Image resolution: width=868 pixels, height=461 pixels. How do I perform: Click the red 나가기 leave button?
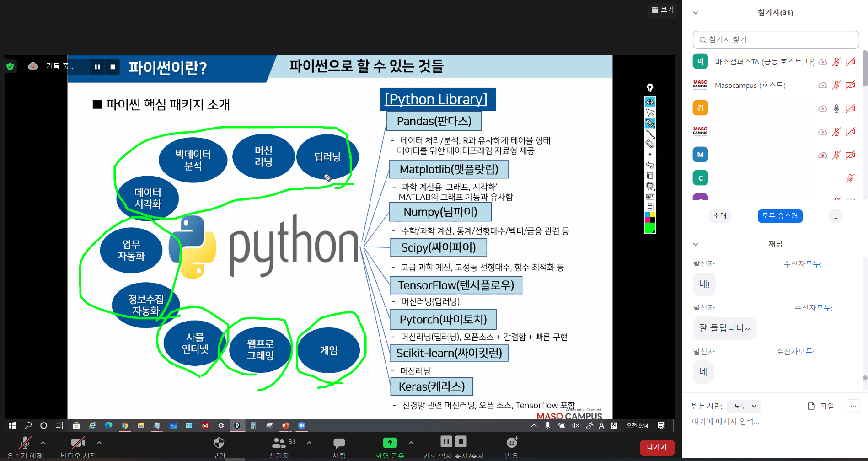[657, 447]
